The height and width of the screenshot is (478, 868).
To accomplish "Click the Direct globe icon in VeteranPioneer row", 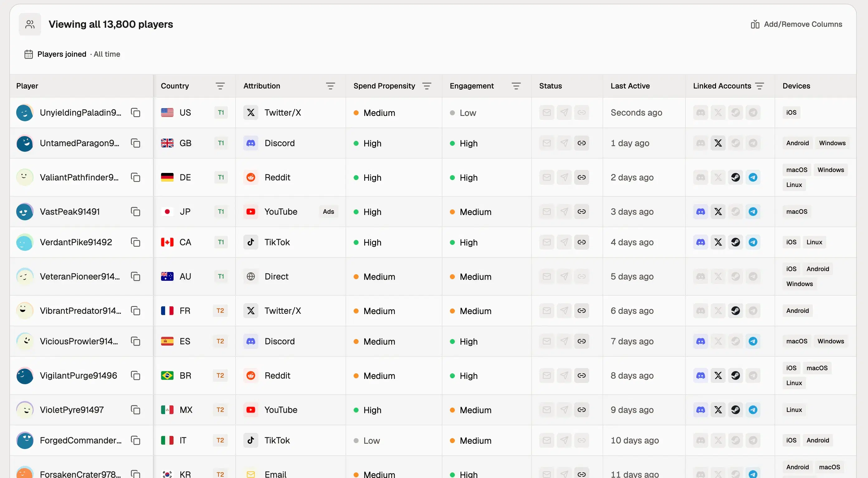I will 251,276.
